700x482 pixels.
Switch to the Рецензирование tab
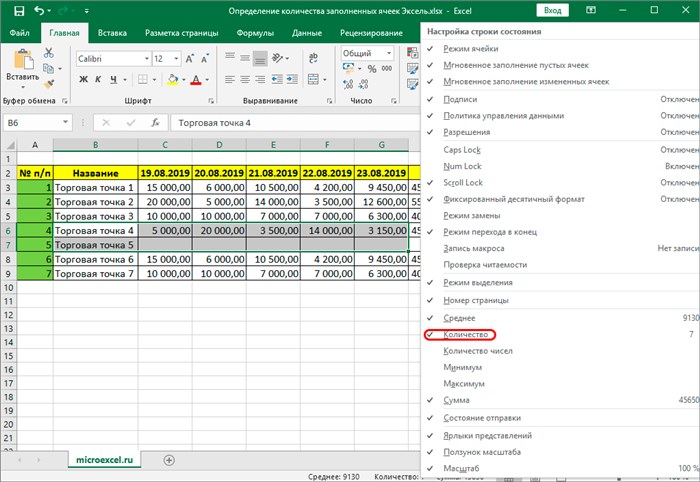click(371, 33)
